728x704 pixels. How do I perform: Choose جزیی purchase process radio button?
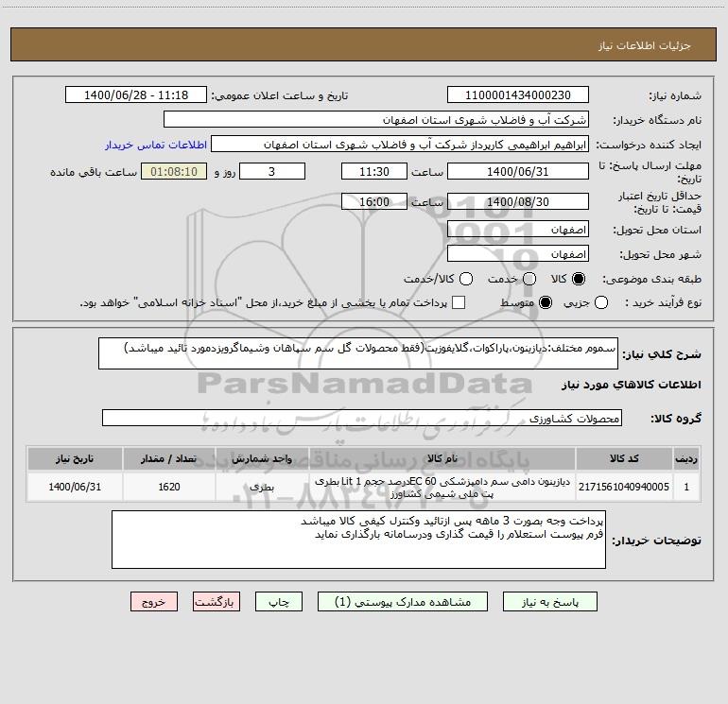(600, 302)
